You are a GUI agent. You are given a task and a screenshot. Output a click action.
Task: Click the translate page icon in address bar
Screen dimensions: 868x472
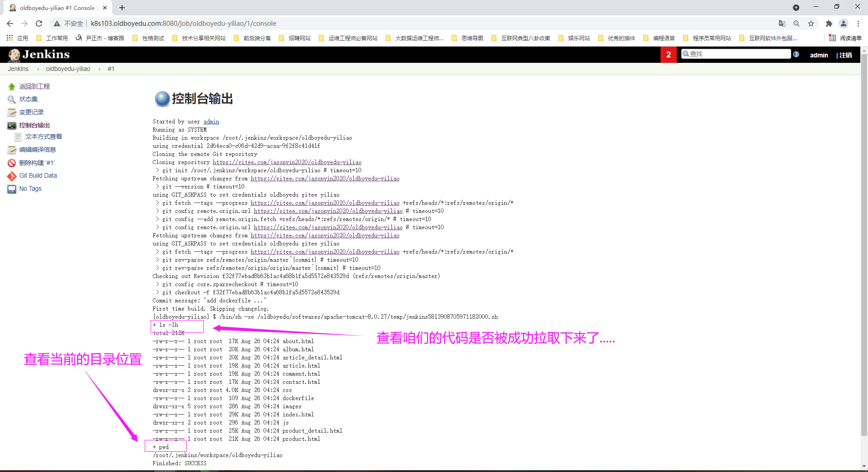point(782,24)
